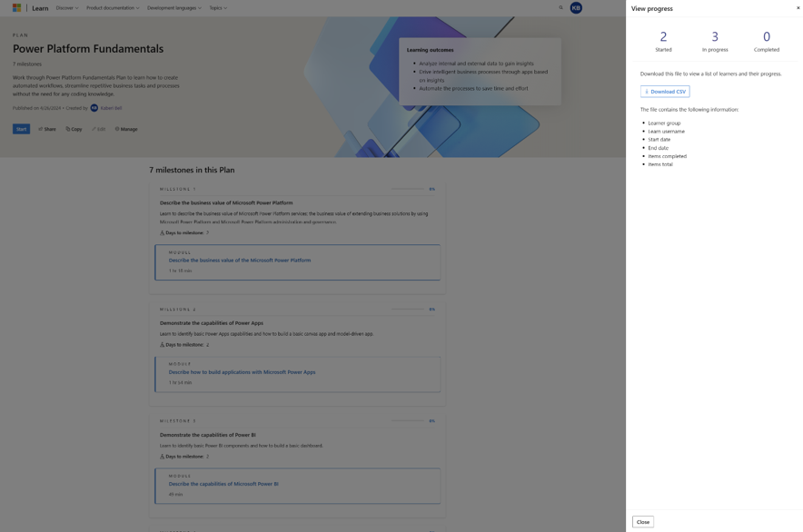Click the Download CSV icon button
Image resolution: width=803 pixels, height=532 pixels.
(x=647, y=91)
